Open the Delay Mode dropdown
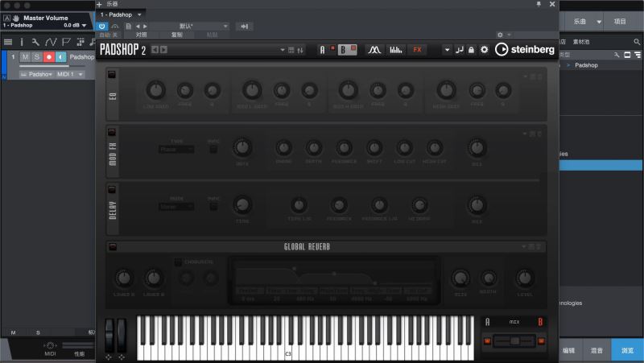This screenshot has width=644, height=363. click(x=176, y=207)
